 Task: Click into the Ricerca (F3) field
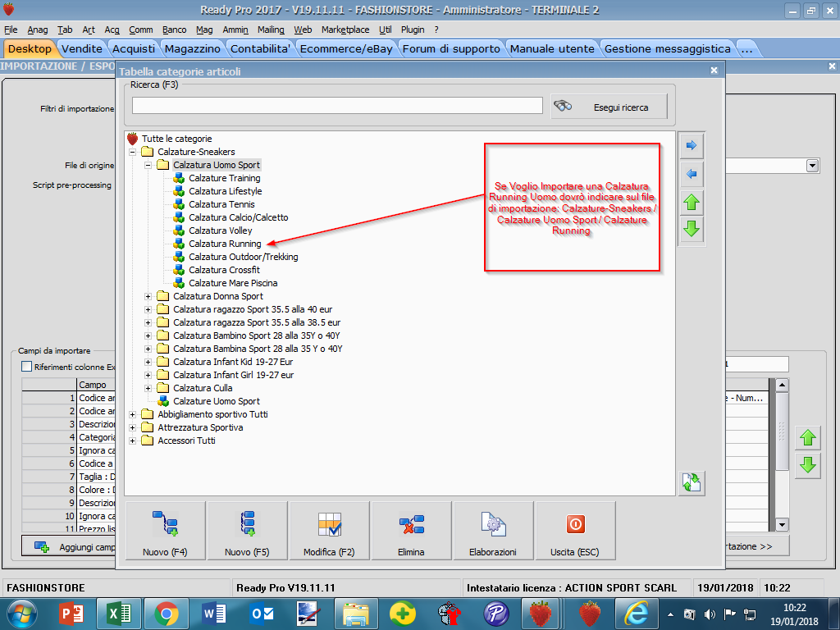[x=337, y=106]
